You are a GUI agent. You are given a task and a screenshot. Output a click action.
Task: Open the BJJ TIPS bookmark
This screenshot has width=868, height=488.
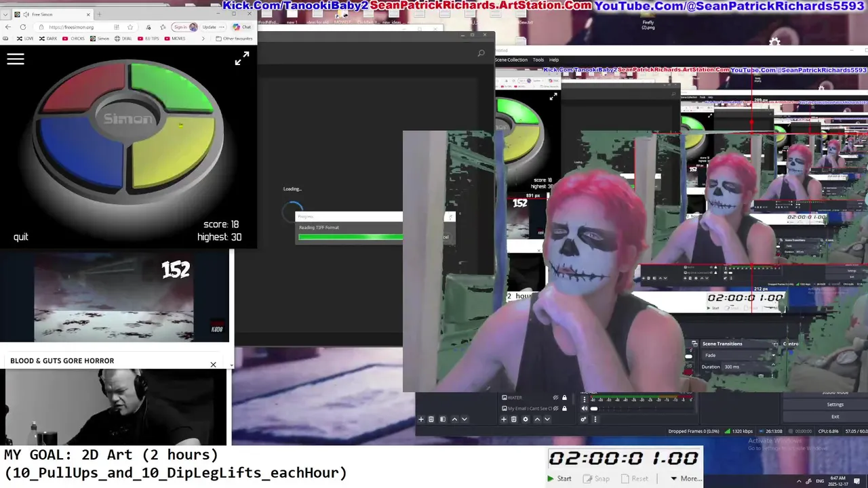[x=149, y=39]
